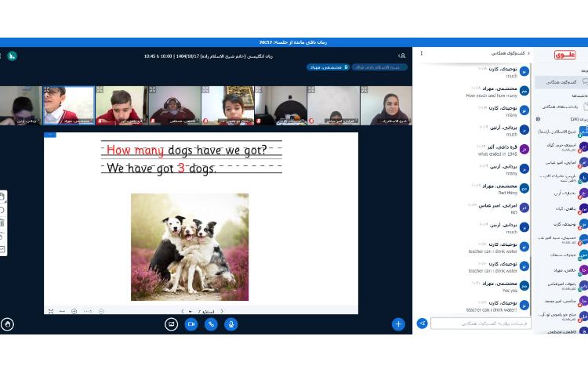This screenshot has width=588, height=376.
Task: Click the raise hand icon
Action: tap(8, 324)
